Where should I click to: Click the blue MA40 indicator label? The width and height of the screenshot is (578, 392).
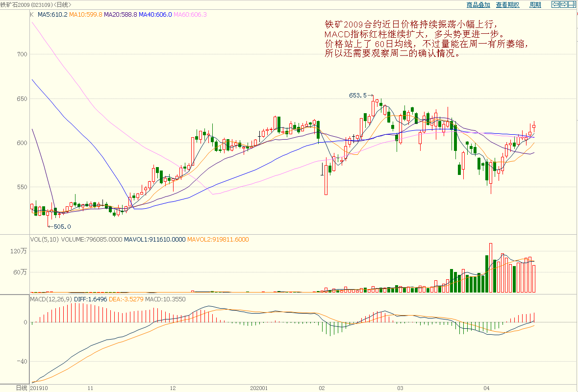coord(155,15)
